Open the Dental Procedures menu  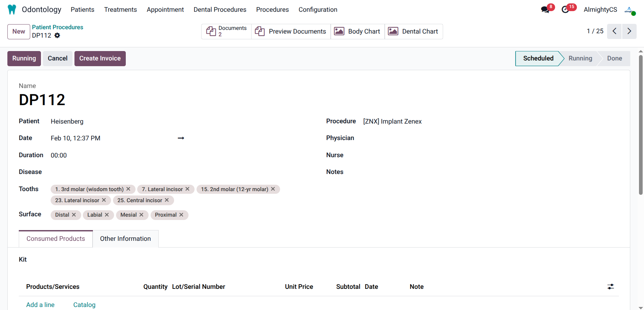220,9
